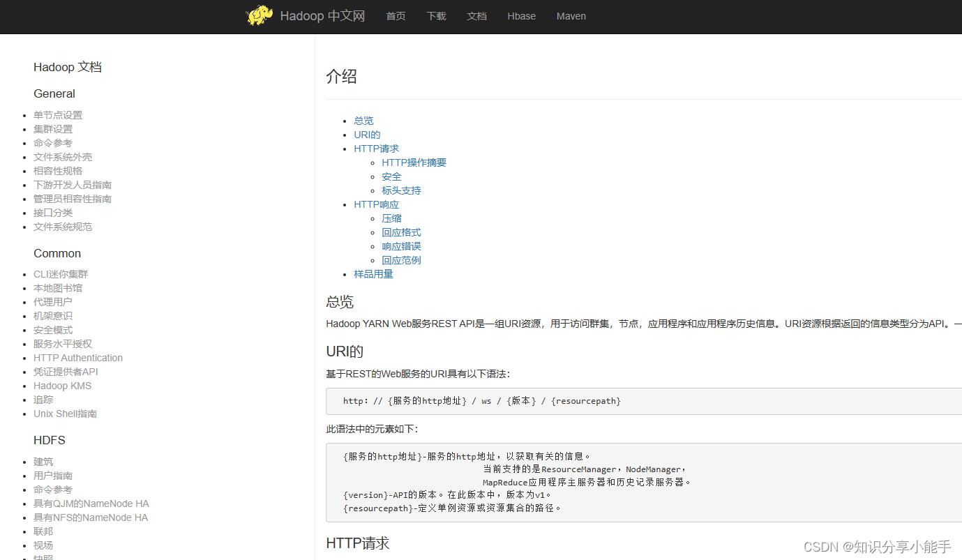The height and width of the screenshot is (560, 962).
Task: Open Hadoop KMS sidebar link
Action: [x=62, y=386]
